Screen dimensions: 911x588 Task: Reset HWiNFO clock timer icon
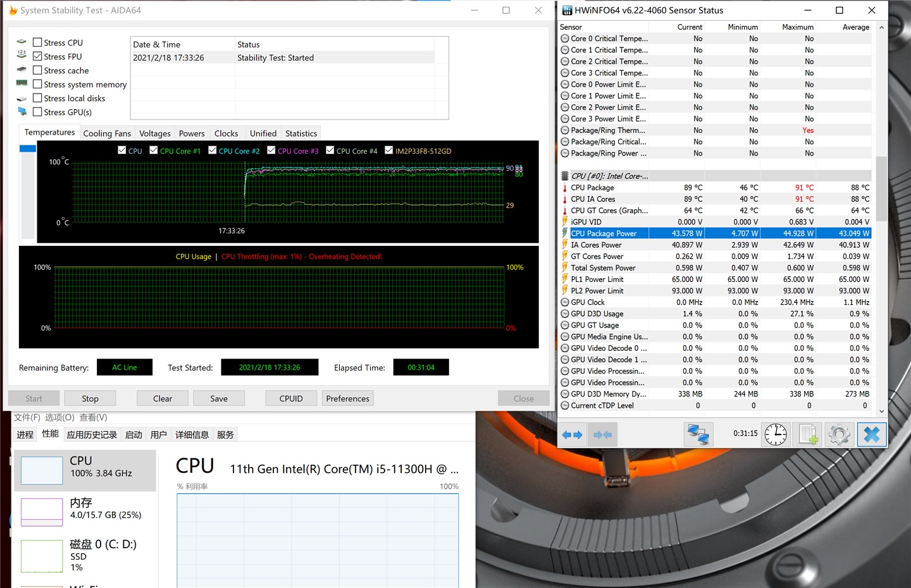tap(776, 435)
